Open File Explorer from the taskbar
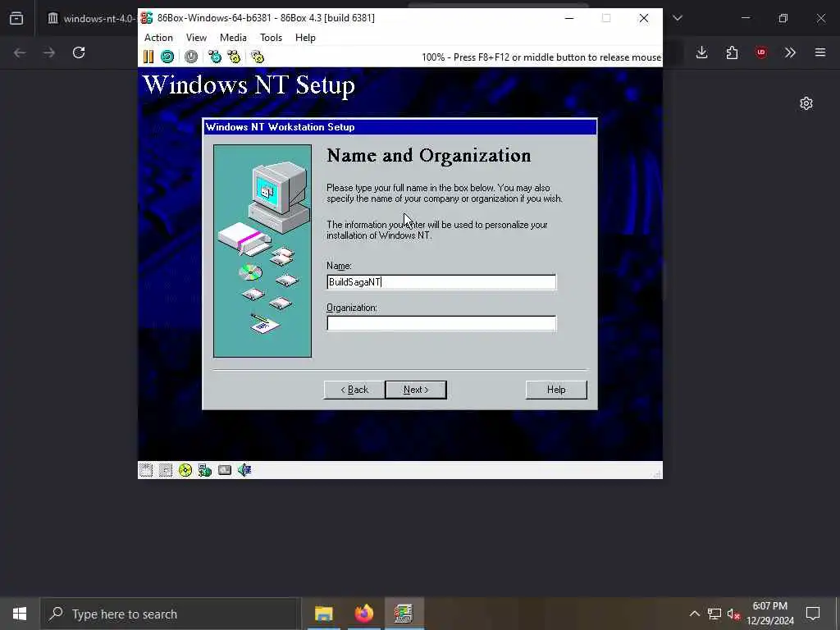This screenshot has height=630, width=840. (323, 614)
